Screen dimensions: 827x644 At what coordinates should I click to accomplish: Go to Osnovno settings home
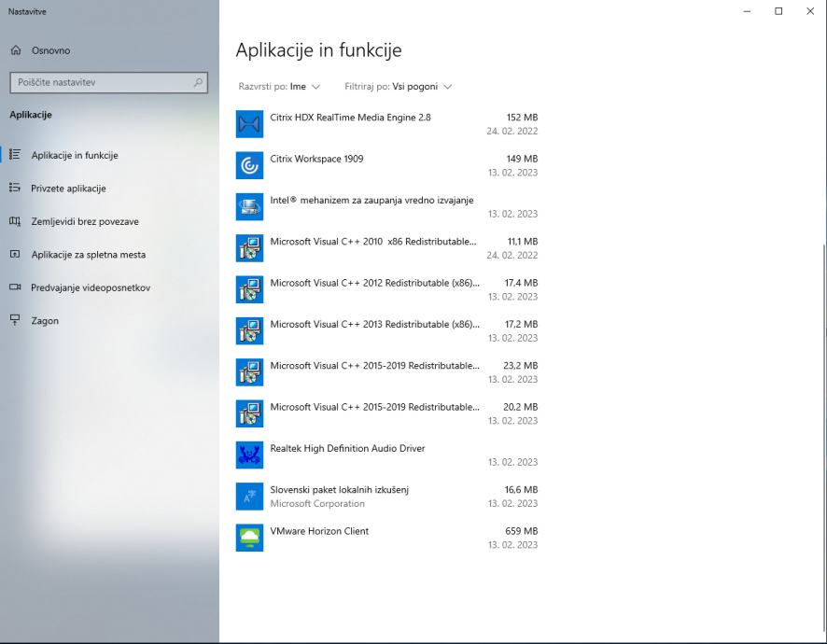click(x=109, y=50)
